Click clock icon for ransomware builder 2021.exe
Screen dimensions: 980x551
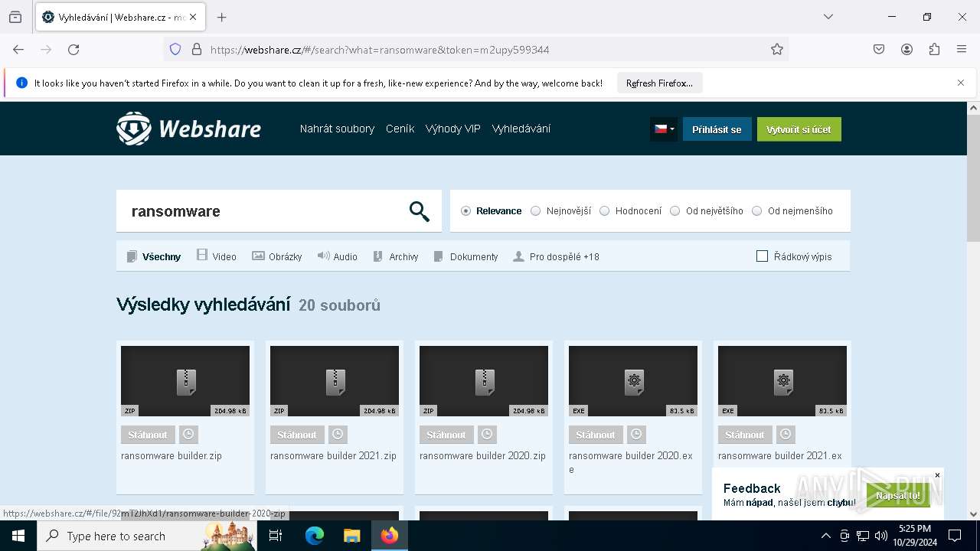click(786, 435)
